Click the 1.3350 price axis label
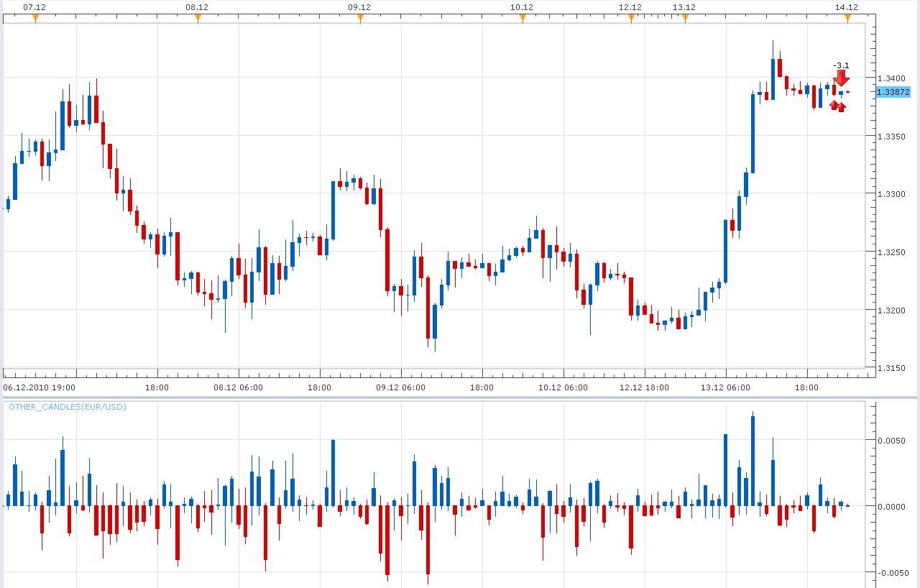Viewport: 920px width, 588px height. (x=891, y=136)
